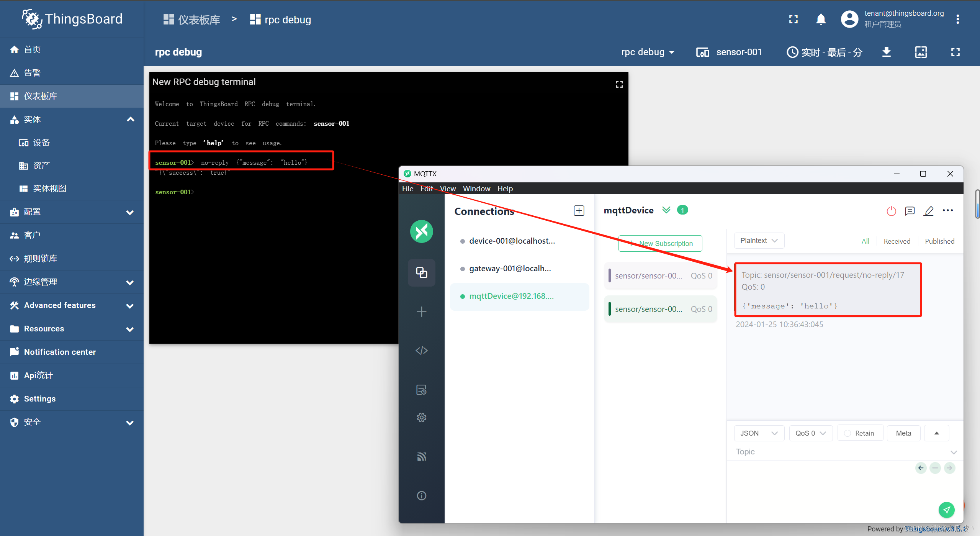Image resolution: width=980 pixels, height=536 pixels.
Task: Open the 实时 - 最后 - 分 time window
Action: pyautogui.click(x=824, y=52)
